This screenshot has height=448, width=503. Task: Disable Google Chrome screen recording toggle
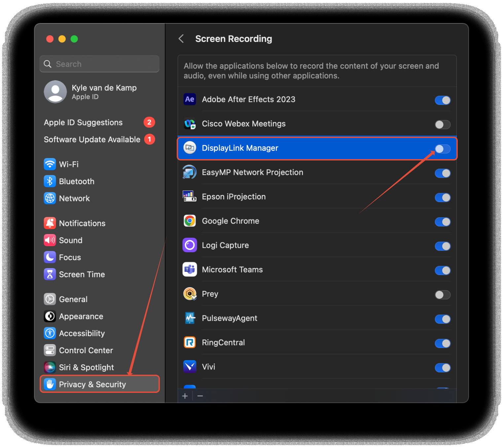click(443, 222)
